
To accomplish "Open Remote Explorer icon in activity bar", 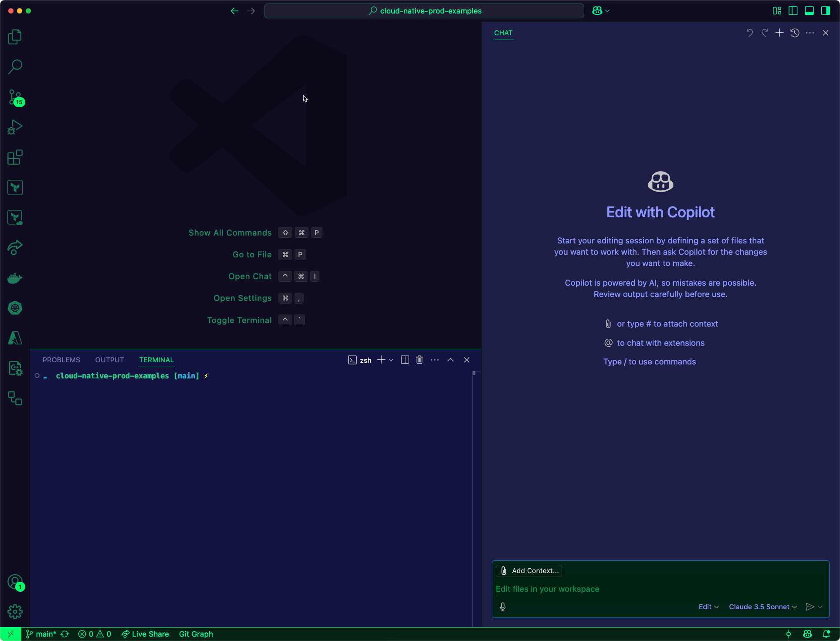I will [15, 398].
